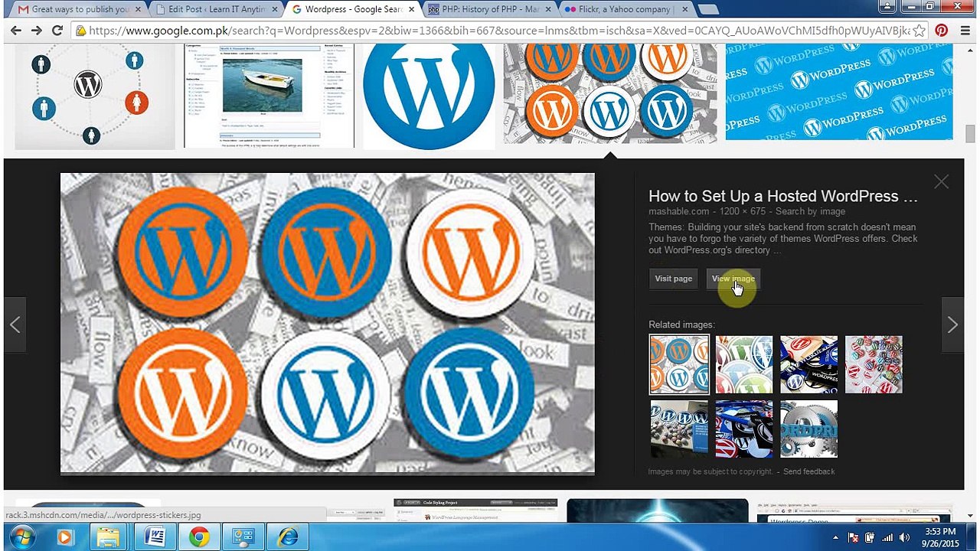This screenshot has height=551, width=980.
Task: Open the large blue WordPress logo result
Action: click(429, 96)
